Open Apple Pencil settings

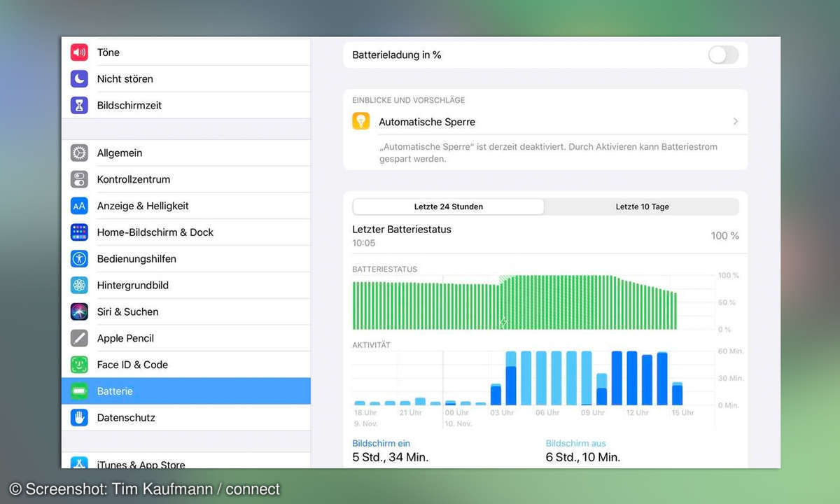coord(186,338)
